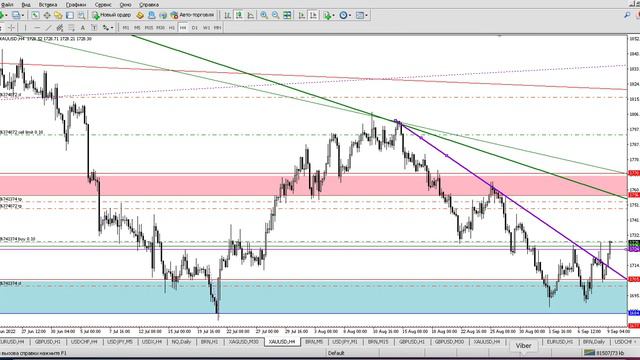Switch to the USDJPY,M5 chart tab
The height and width of the screenshot is (360, 640).
point(120,342)
